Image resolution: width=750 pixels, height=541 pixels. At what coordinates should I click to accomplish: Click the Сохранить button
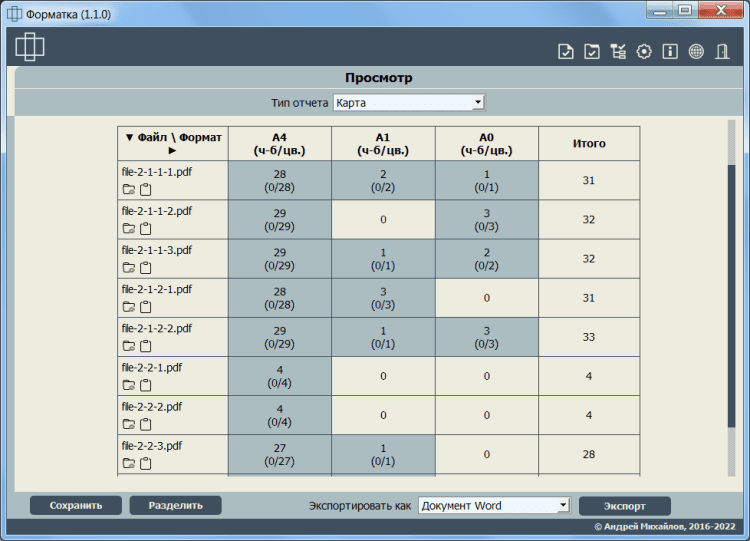pos(76,506)
